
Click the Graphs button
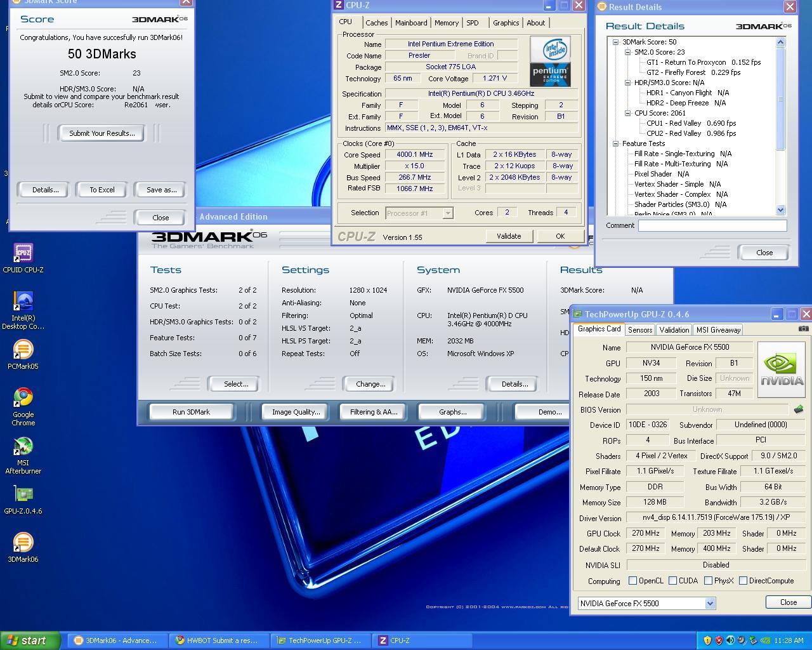452,412
